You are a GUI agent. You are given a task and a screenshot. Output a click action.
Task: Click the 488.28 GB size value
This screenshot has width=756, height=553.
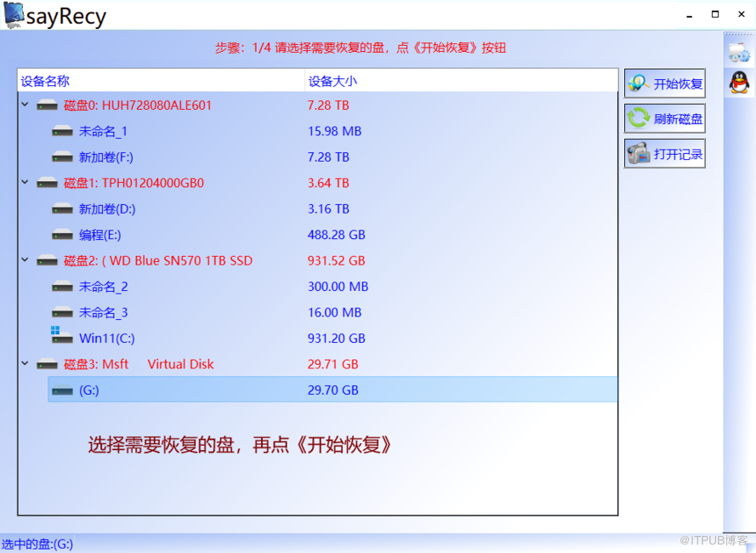pyautogui.click(x=337, y=235)
